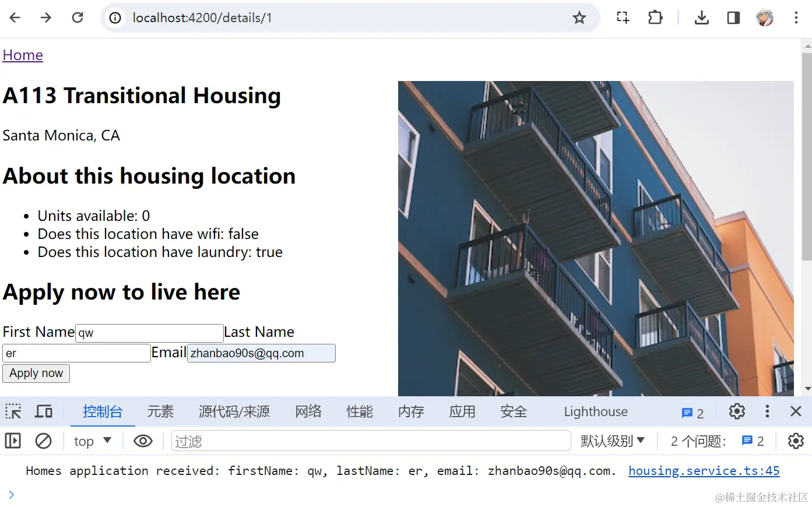This screenshot has width=812, height=507.
Task: Switch to the 控制台 tab
Action: pos(103,411)
